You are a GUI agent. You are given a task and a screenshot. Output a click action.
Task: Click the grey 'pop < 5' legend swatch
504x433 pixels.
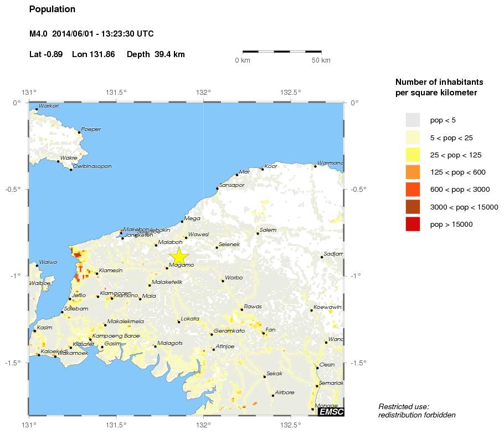pyautogui.click(x=413, y=120)
